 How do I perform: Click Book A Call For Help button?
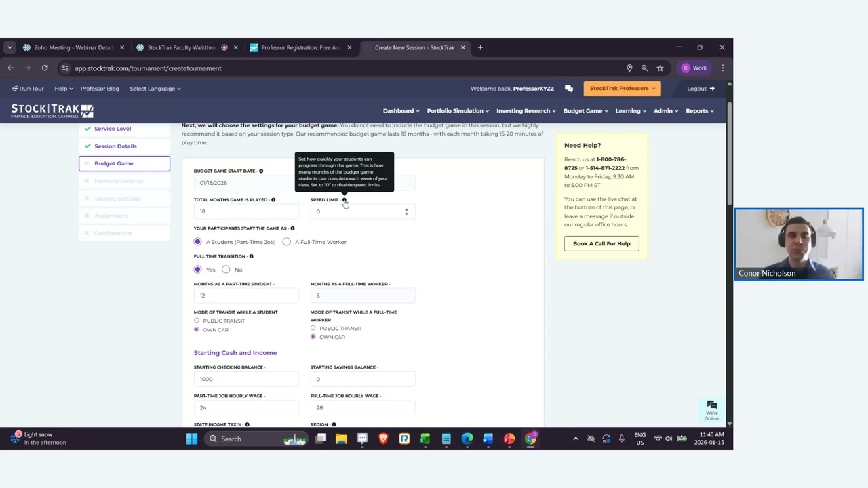[x=601, y=243]
